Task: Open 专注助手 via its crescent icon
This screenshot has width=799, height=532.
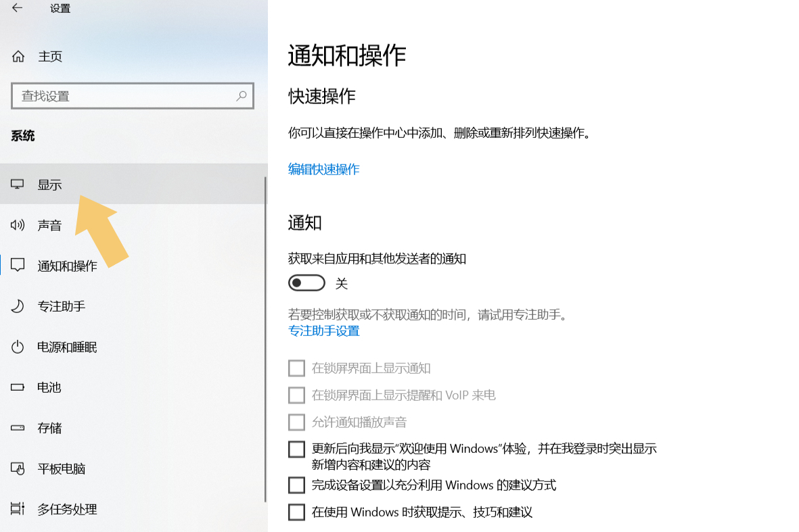Action: coord(16,306)
